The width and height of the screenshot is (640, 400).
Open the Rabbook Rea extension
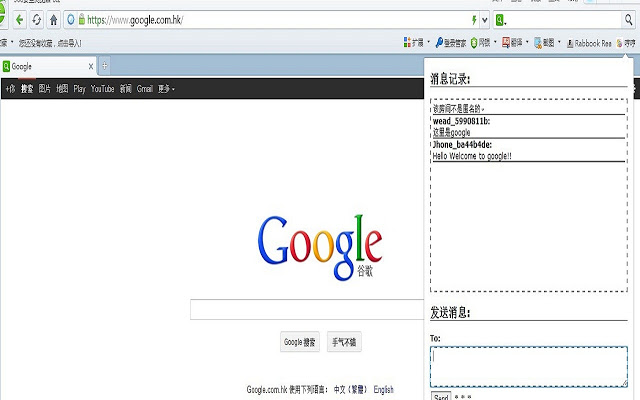point(589,43)
